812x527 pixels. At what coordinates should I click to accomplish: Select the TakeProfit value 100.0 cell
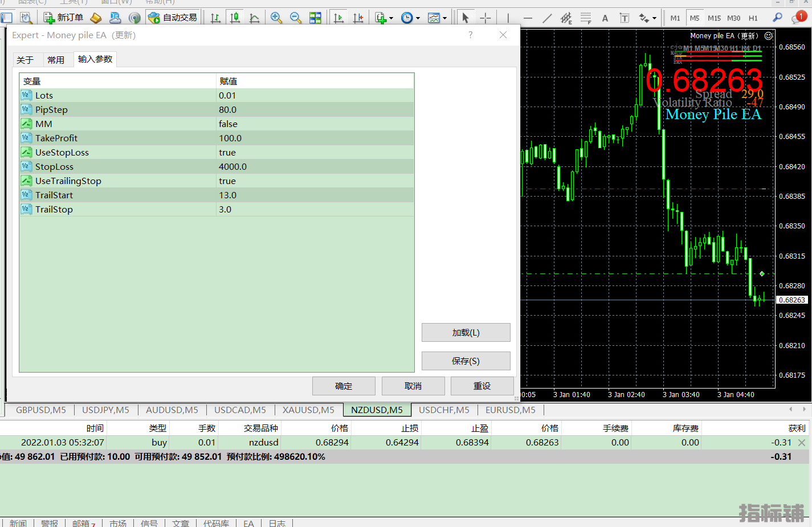[x=315, y=138]
